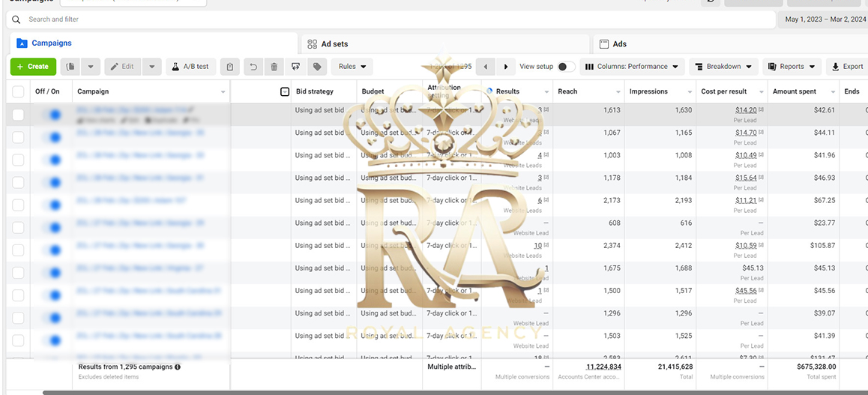The height and width of the screenshot is (395, 868).
Task: Check the checkbox in $41.96 row
Action: coord(18,160)
